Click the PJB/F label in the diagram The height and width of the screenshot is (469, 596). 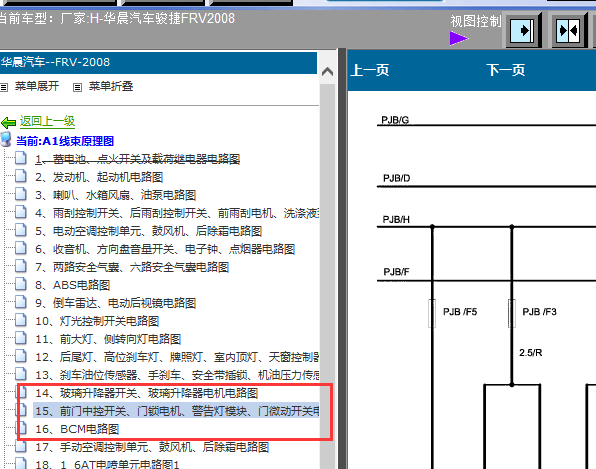396,272
